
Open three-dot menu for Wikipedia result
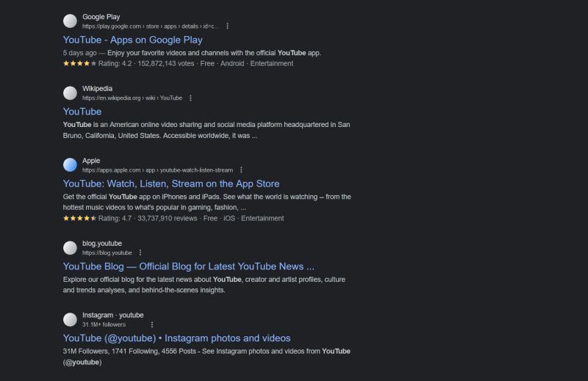[190, 98]
